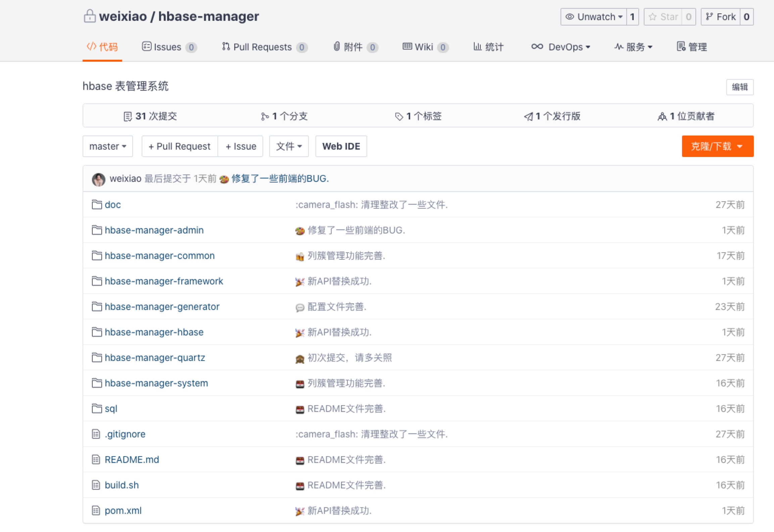
Task: Click weixiao's avatar in latest commit bar
Action: (x=98, y=179)
